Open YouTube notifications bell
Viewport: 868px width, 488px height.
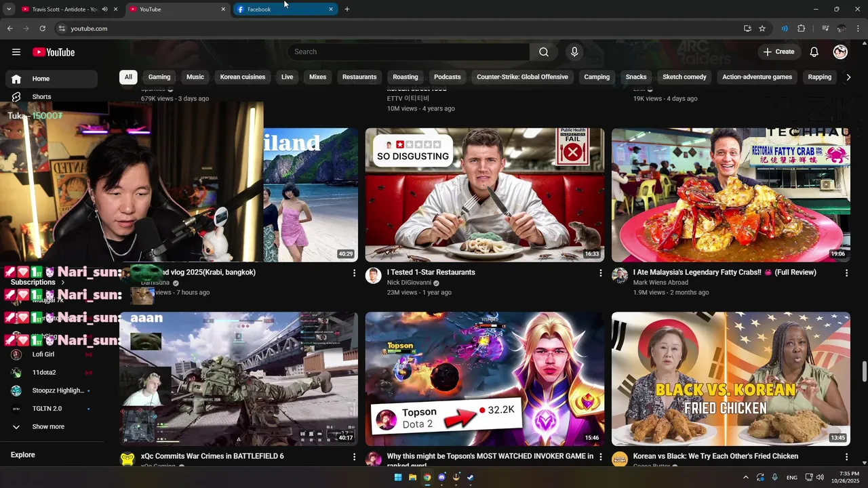coord(814,52)
